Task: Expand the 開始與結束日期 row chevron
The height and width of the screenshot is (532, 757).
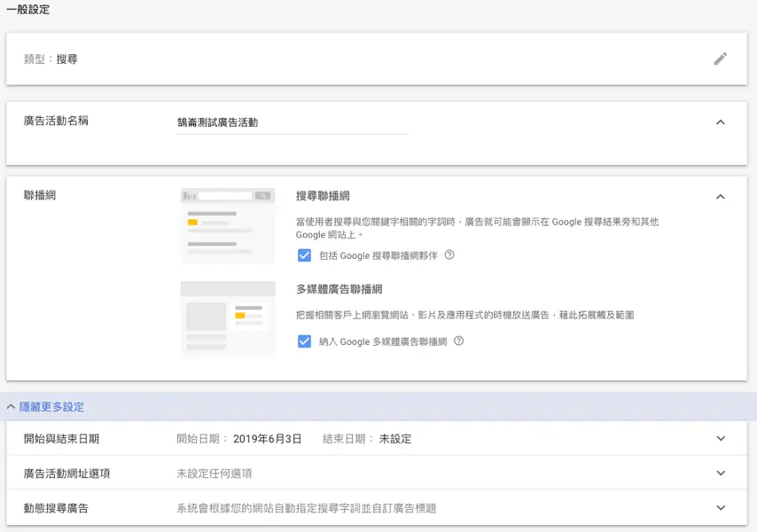Action: point(721,438)
